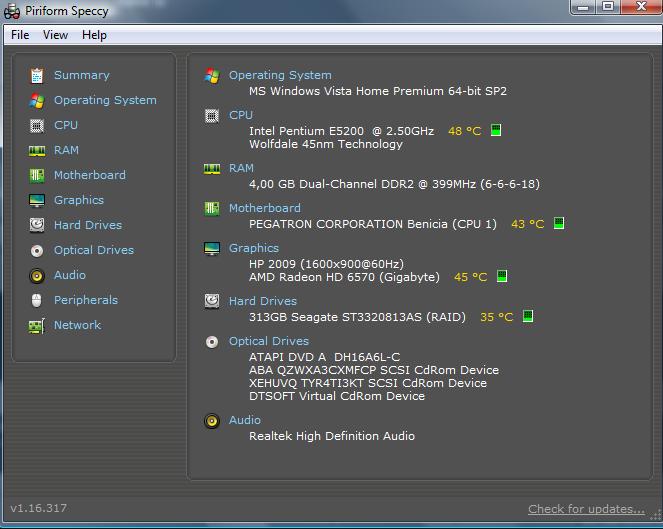Click green temperature indicator next to motherboard 43 °C
663x529 pixels.
coord(559,223)
